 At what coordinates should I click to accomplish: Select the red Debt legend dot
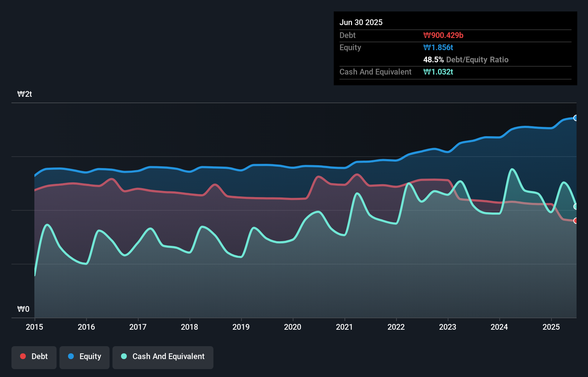pyautogui.click(x=23, y=356)
